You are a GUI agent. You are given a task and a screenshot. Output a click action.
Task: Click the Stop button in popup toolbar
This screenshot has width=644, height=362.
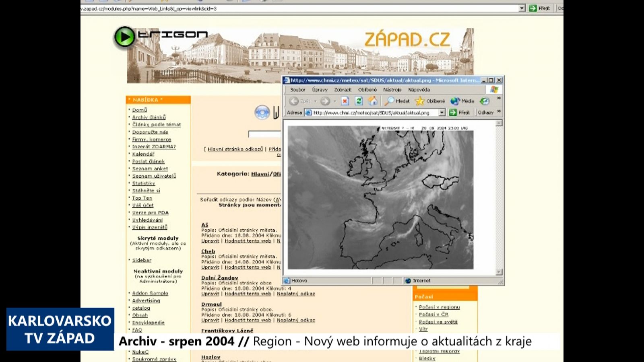[345, 101]
